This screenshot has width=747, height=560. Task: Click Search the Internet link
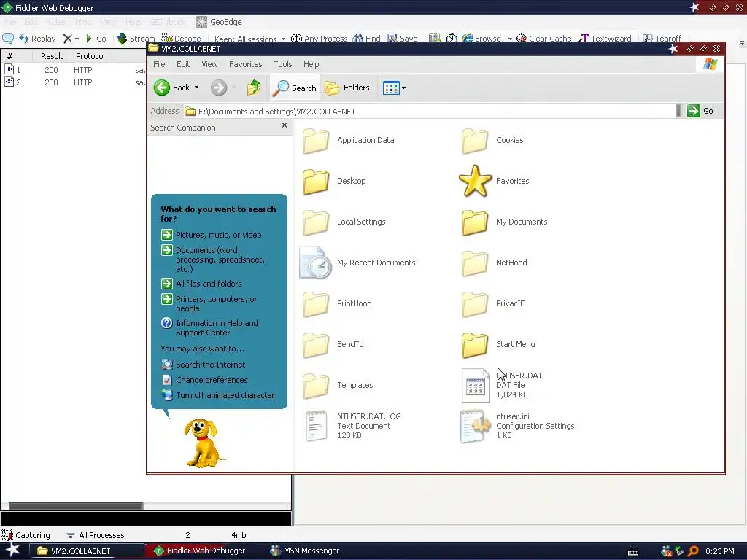(204, 365)
